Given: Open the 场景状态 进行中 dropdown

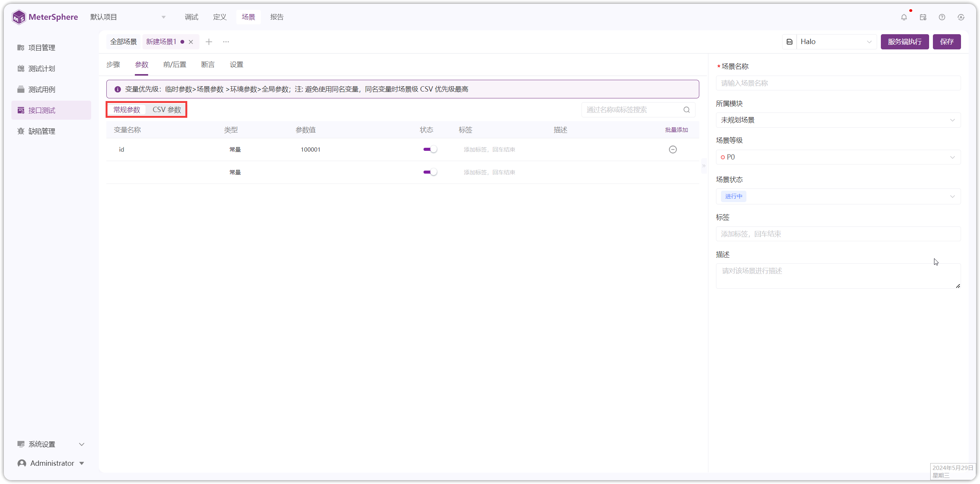Looking at the screenshot, I should pos(838,196).
